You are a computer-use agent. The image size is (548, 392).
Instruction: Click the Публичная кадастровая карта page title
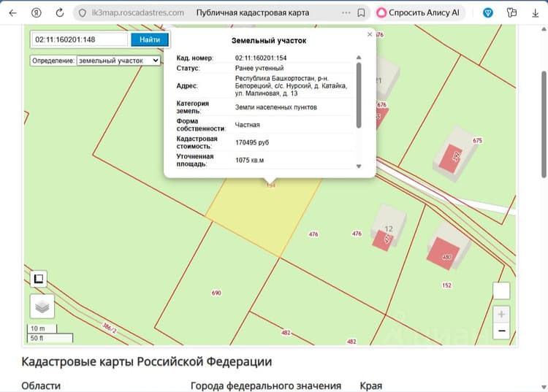click(x=253, y=13)
